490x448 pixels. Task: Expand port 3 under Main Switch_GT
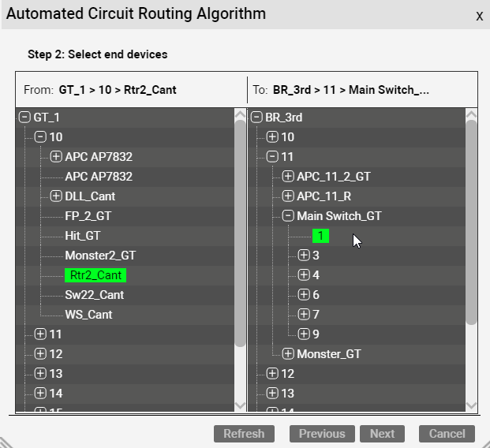[x=304, y=256]
